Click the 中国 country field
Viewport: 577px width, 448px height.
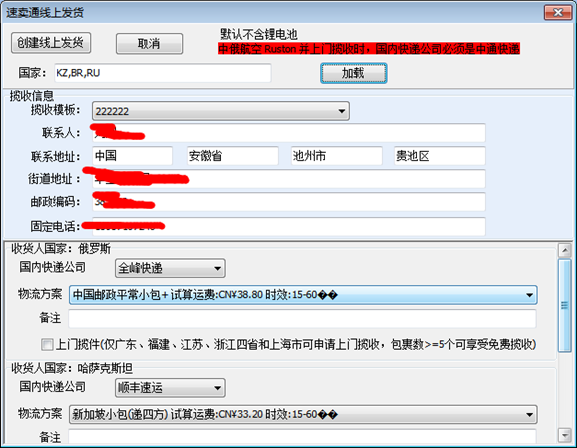tap(132, 156)
